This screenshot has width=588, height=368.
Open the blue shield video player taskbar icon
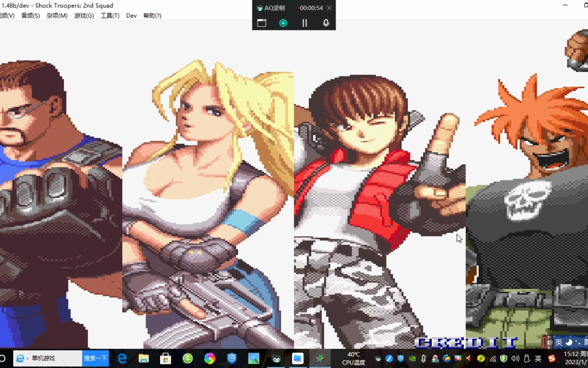pos(232,358)
